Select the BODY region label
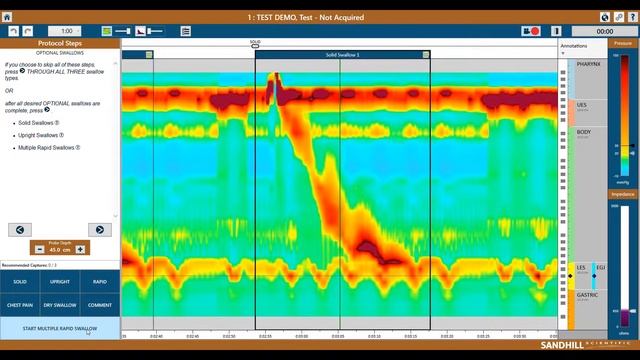Viewport: 640px width, 360px height. [584, 132]
